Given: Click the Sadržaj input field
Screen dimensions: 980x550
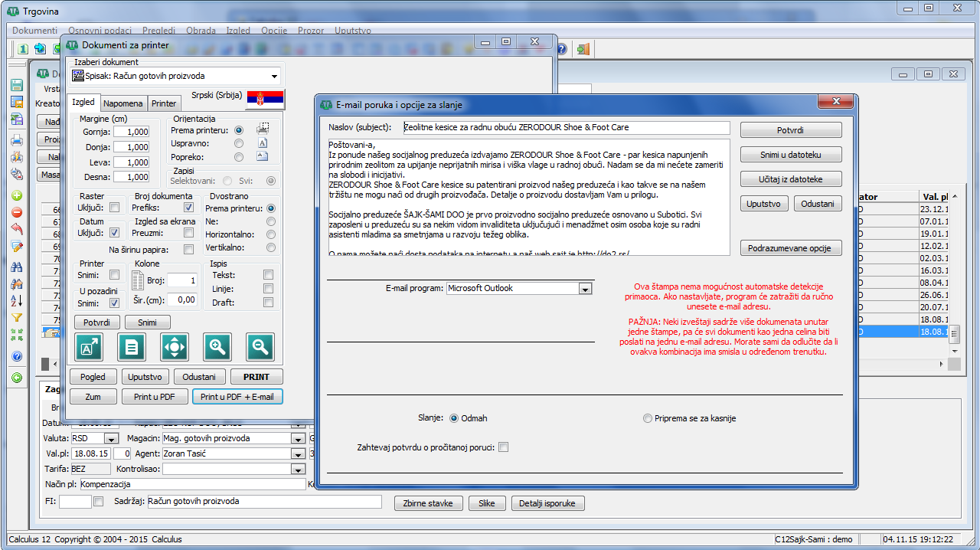Looking at the screenshot, I should [263, 502].
